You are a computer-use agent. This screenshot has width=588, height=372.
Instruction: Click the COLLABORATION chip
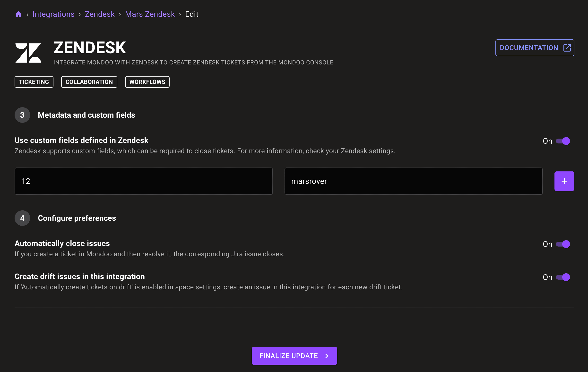89,82
